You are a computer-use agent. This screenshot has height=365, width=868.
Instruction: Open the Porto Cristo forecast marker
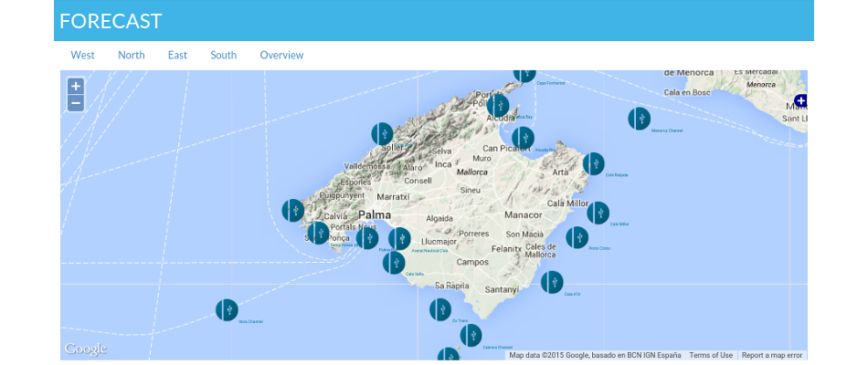coord(577,237)
